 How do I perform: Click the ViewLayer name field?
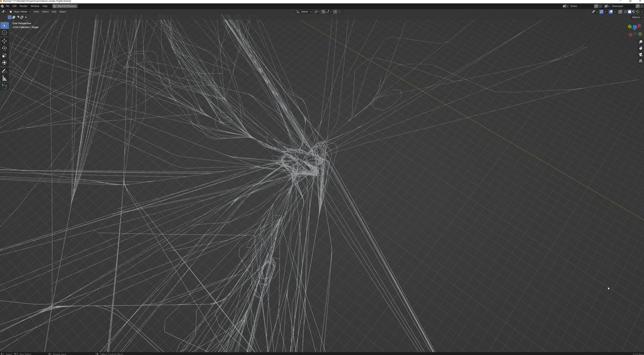(x=623, y=6)
